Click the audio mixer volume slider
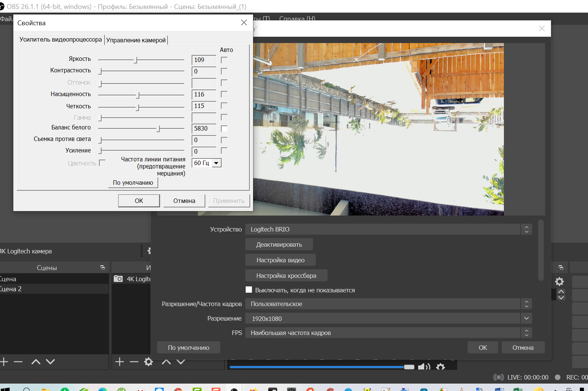This screenshot has width=588, height=391. (322, 367)
